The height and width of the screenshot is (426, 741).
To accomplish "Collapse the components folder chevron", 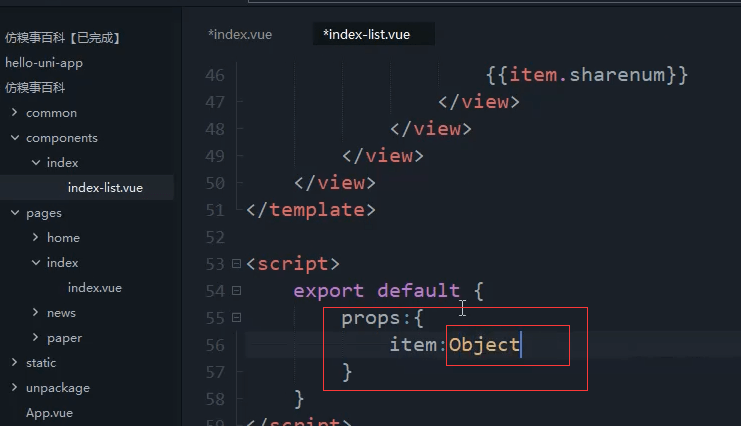I will coord(15,138).
